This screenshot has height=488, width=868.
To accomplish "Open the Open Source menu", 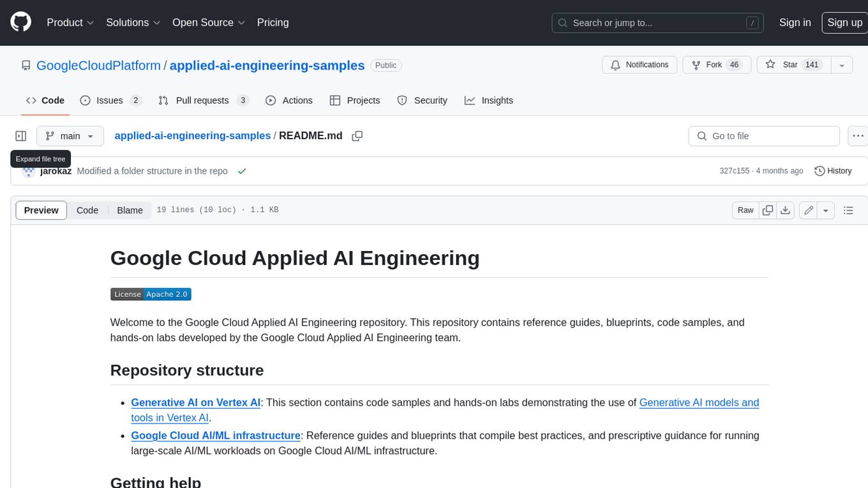I will (209, 22).
